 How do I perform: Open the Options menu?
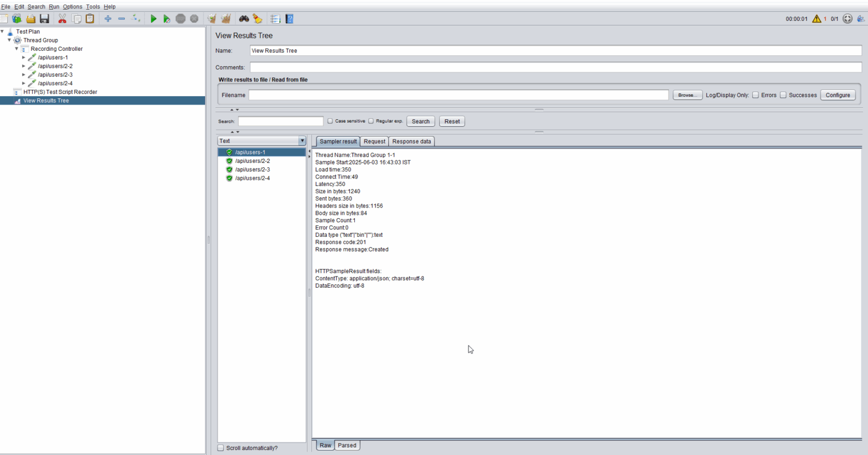click(x=72, y=6)
